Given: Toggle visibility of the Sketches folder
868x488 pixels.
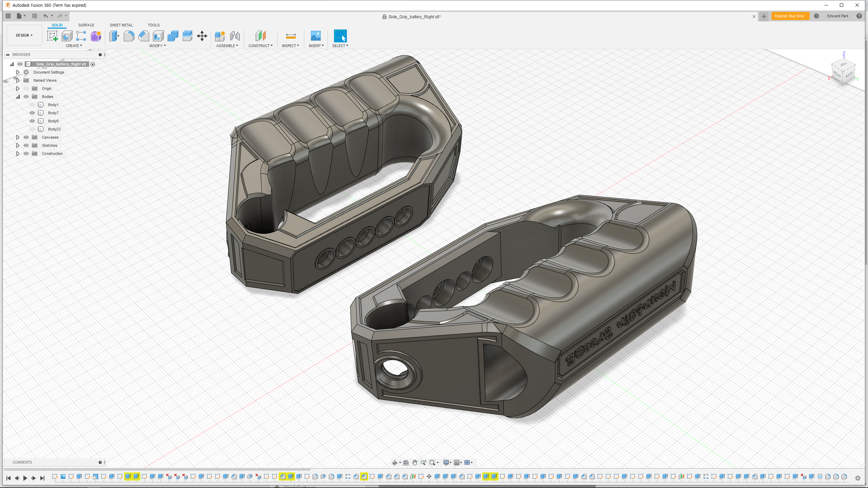Looking at the screenshot, I should pyautogui.click(x=26, y=145).
